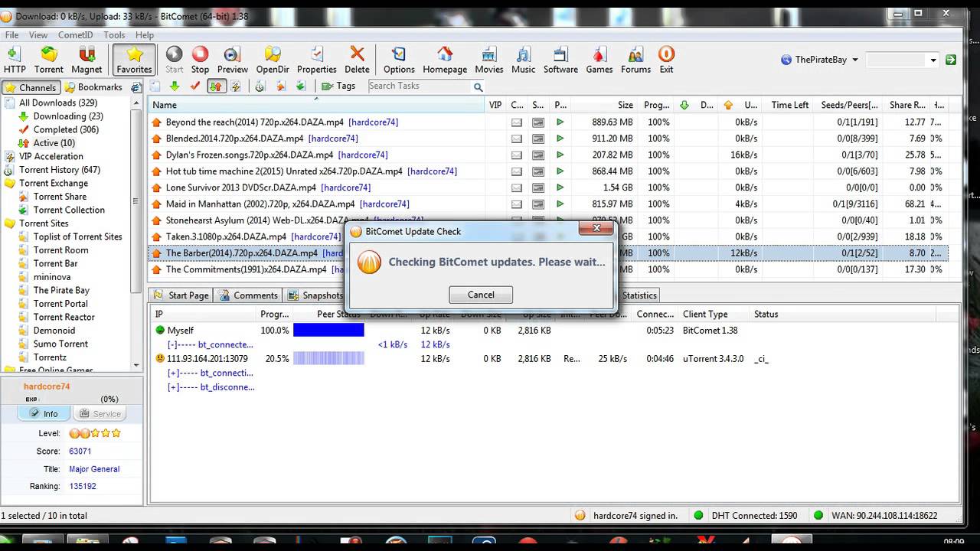
Task: Click the Preview toolbar icon
Action: [232, 60]
